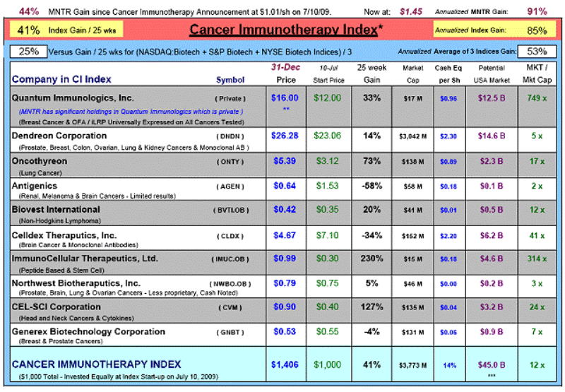Click the $1,406 index price

pyautogui.click(x=285, y=365)
